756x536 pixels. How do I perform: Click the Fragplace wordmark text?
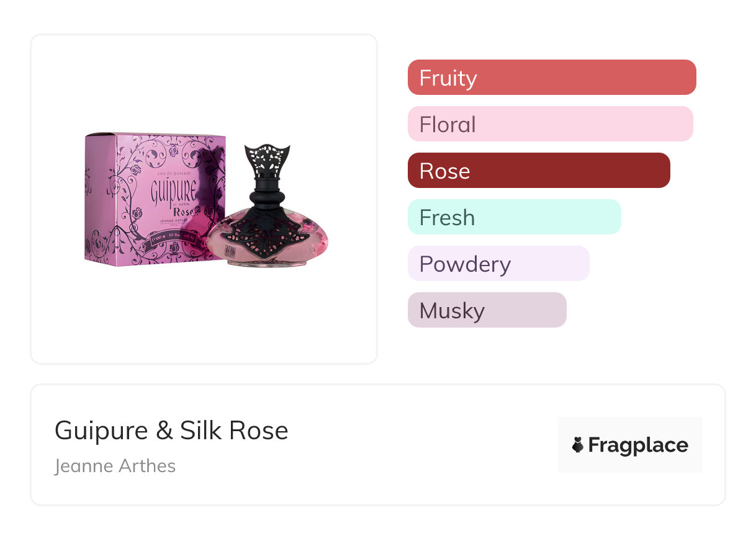click(x=638, y=445)
